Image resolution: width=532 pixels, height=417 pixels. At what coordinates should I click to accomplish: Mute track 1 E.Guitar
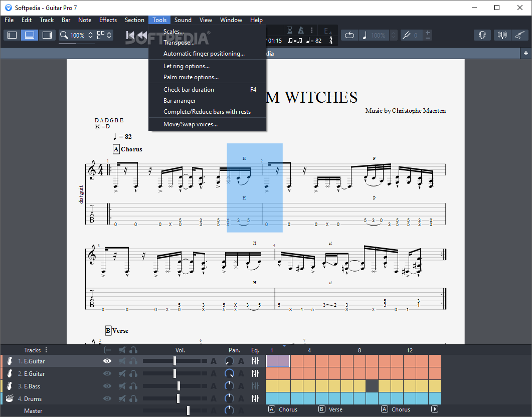(x=122, y=361)
